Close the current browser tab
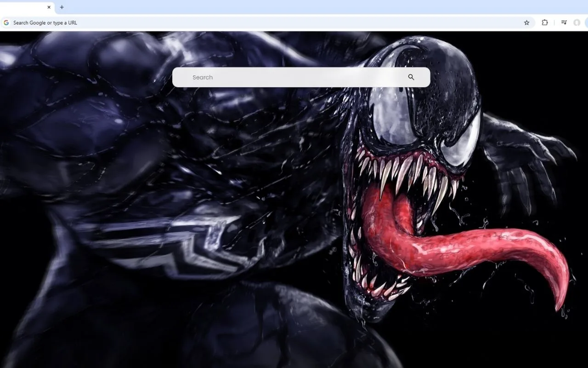This screenshot has height=368, width=588. (49, 7)
